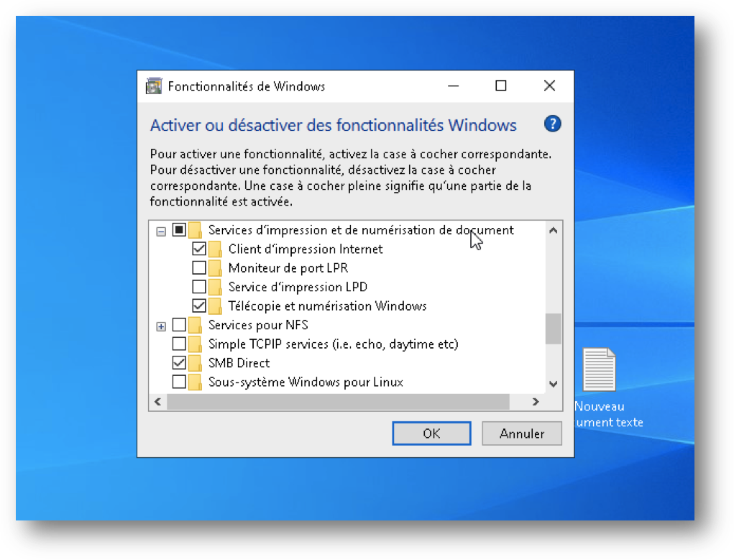Select Sous-système Windows pour Linux label
Image resolution: width=734 pixels, height=560 pixels.
click(306, 382)
